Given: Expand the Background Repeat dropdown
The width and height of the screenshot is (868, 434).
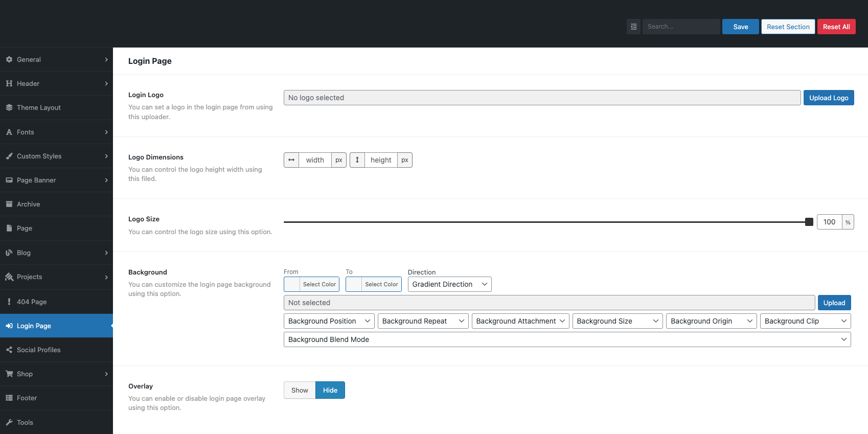Looking at the screenshot, I should [423, 321].
